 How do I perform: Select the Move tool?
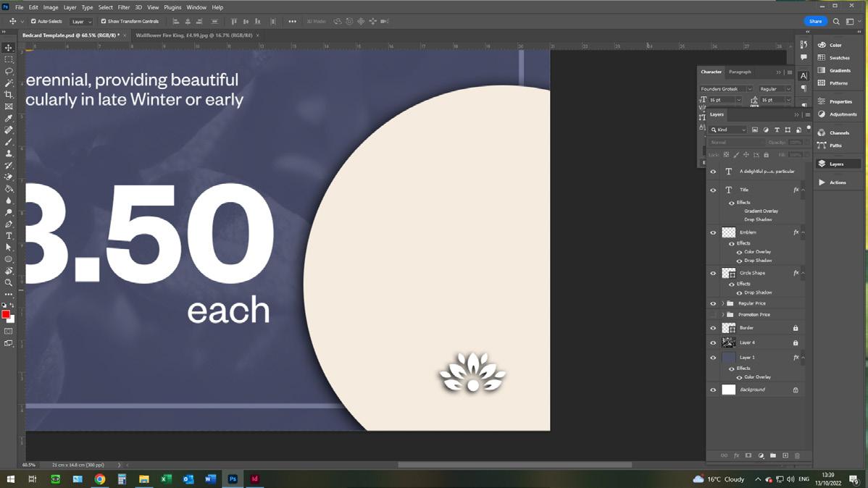[8, 48]
